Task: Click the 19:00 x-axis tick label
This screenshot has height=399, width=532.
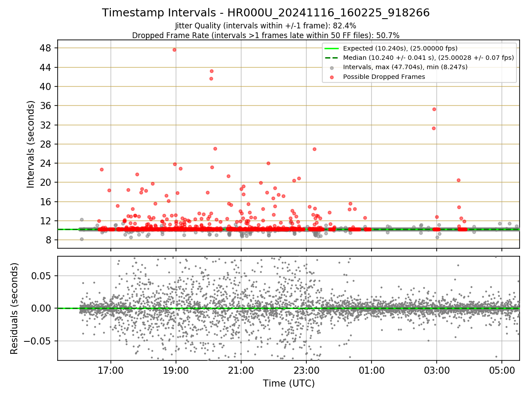Action: click(x=176, y=370)
